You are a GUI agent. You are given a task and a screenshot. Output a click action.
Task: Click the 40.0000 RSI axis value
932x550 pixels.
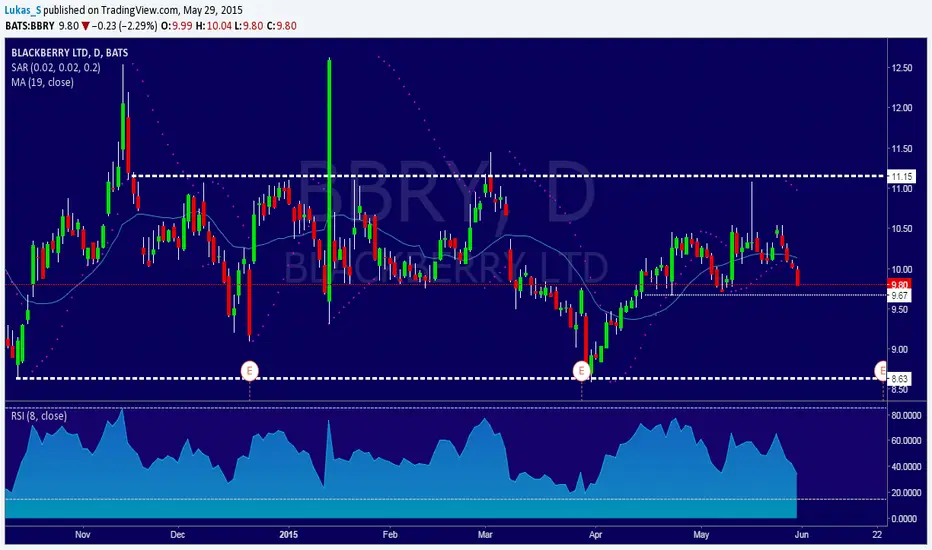(x=908, y=467)
